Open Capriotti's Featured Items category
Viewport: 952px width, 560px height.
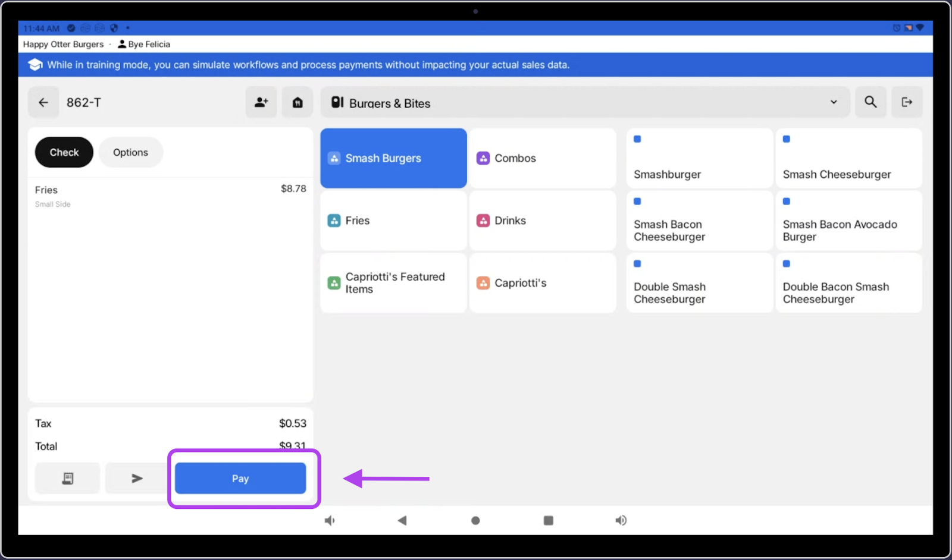[393, 283]
